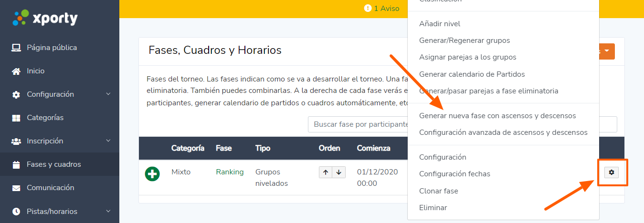Open the Ranking phase link
This screenshot has width=644, height=223.
(x=230, y=172)
